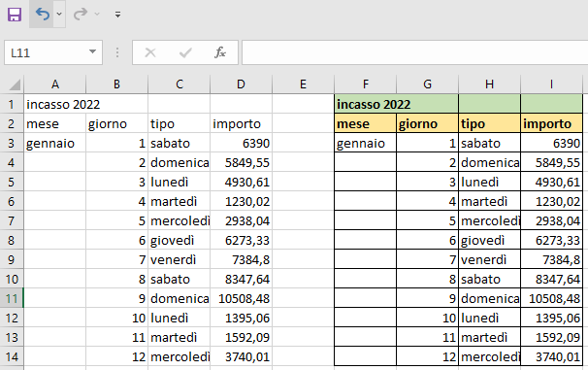Click cell D11 with value 10508,48
This screenshot has height=370, width=588.
click(x=242, y=298)
